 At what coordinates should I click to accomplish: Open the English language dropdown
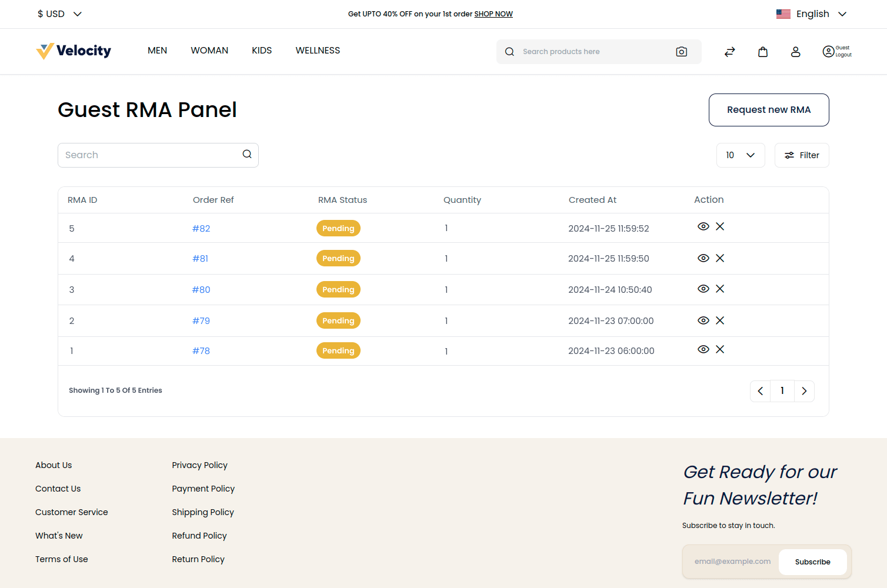click(811, 14)
